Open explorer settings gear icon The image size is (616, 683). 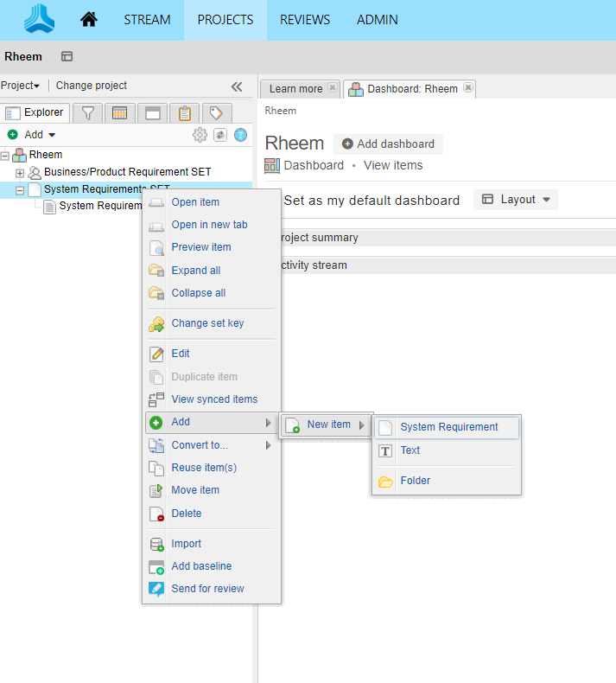tap(200, 135)
